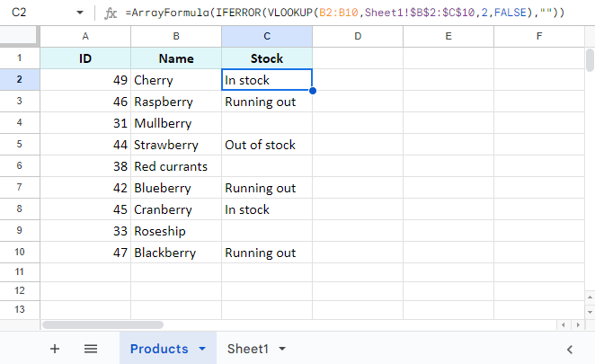Click the horizontal scrollbar thumb

point(102,325)
